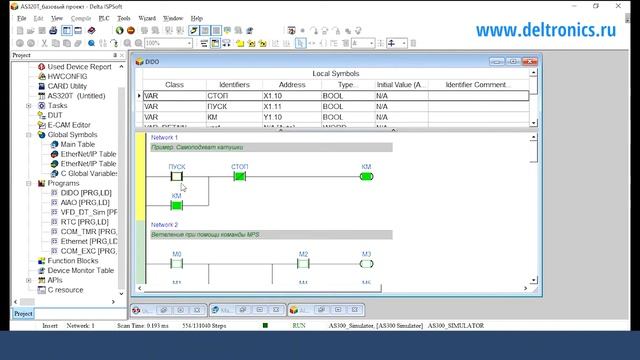Click the orange Stop PLC icon

tap(131, 31)
